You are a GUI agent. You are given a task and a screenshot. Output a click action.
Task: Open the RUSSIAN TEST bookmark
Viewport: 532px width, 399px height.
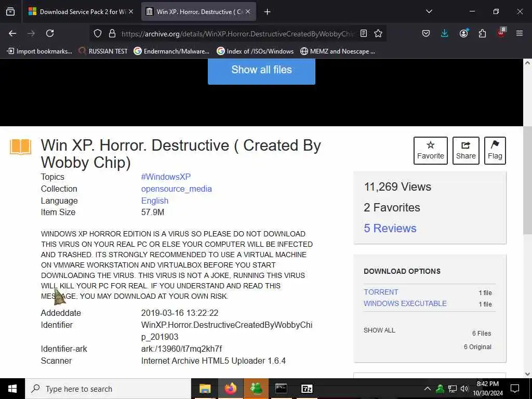[103, 51]
